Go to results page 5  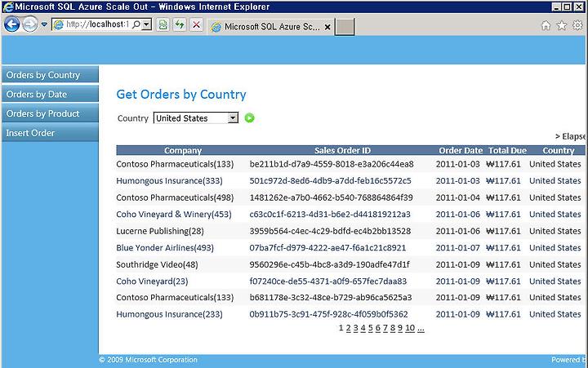(371, 328)
